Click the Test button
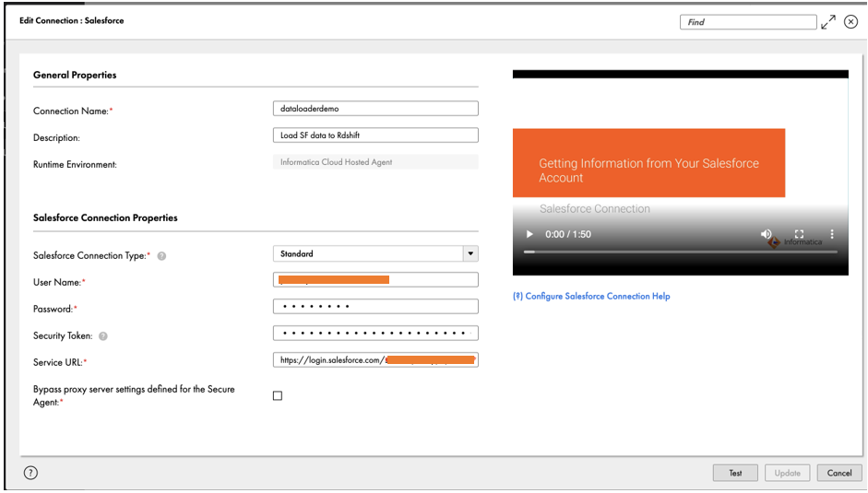This screenshot has width=868, height=493. click(x=735, y=473)
